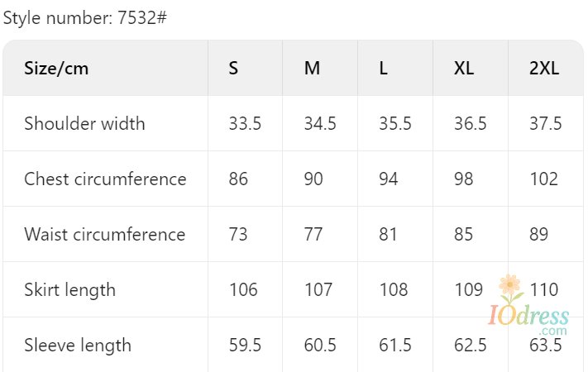Select the chest value 102 cell
Screen dimensions: 588x372
click(544, 179)
